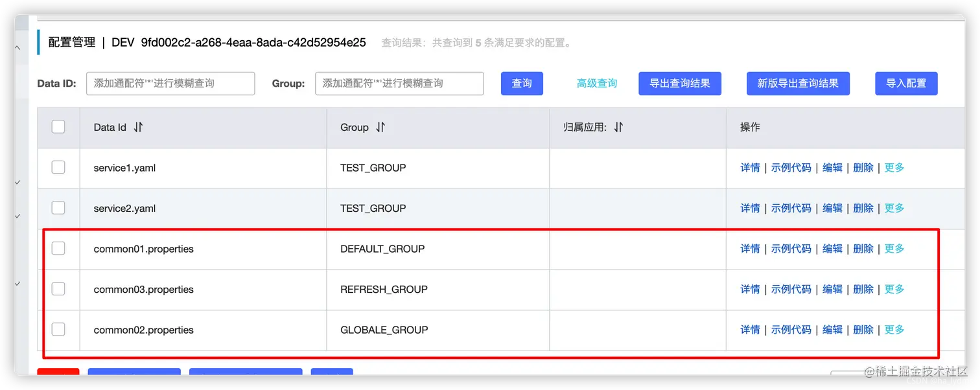Select the service1.yaml Data Id text
The image size is (980, 390).
tap(124, 168)
